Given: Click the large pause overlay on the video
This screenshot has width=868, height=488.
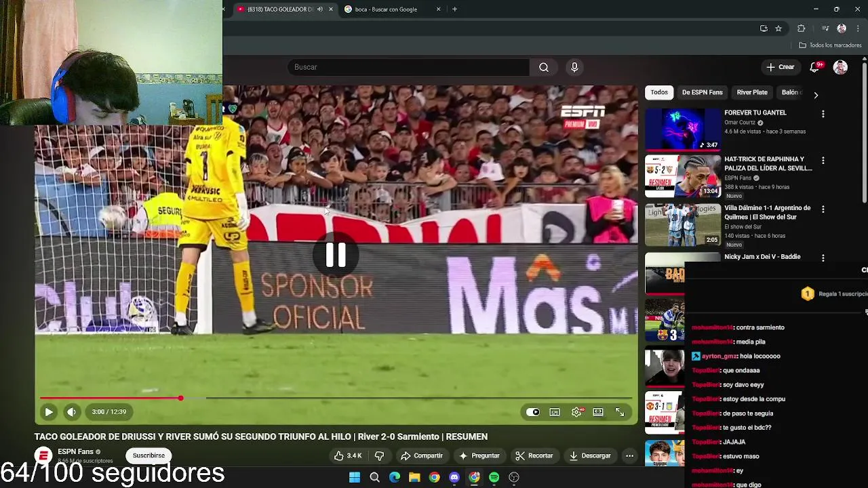Looking at the screenshot, I should [x=336, y=255].
